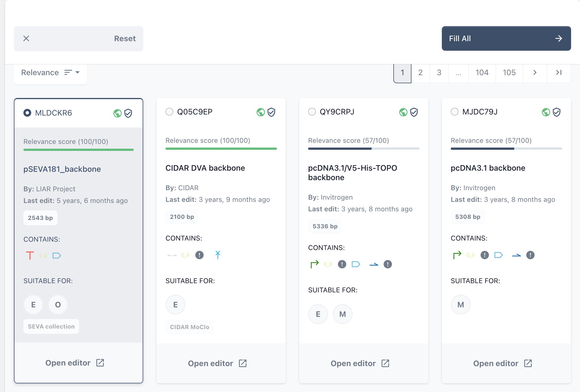Click the green promoter arrow in pcDNA3.1/V5-His-TOPO backbone

pos(315,264)
